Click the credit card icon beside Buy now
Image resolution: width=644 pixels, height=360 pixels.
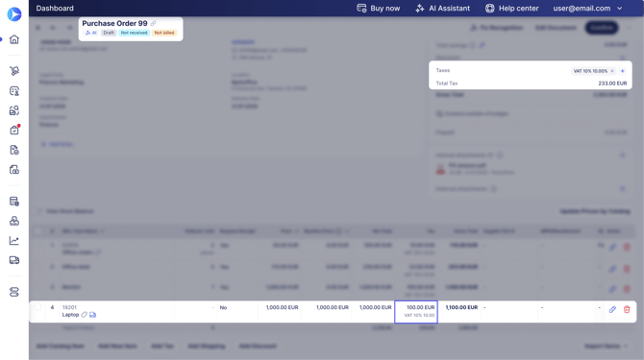(361, 9)
